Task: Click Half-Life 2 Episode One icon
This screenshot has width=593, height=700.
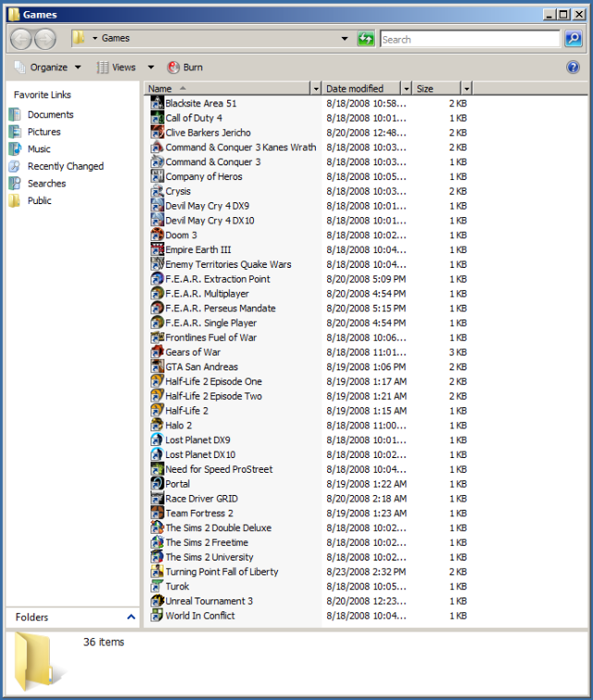Action: tap(157, 381)
